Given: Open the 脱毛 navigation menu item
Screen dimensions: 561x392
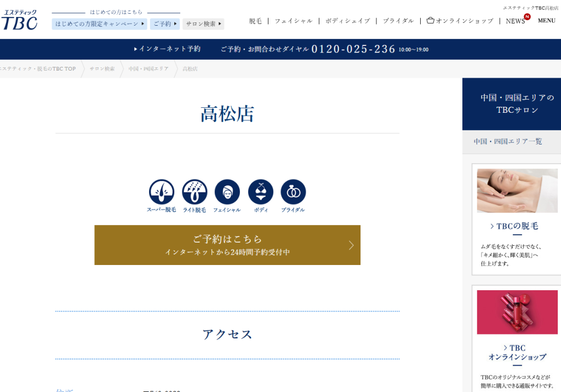Looking at the screenshot, I should [x=255, y=21].
